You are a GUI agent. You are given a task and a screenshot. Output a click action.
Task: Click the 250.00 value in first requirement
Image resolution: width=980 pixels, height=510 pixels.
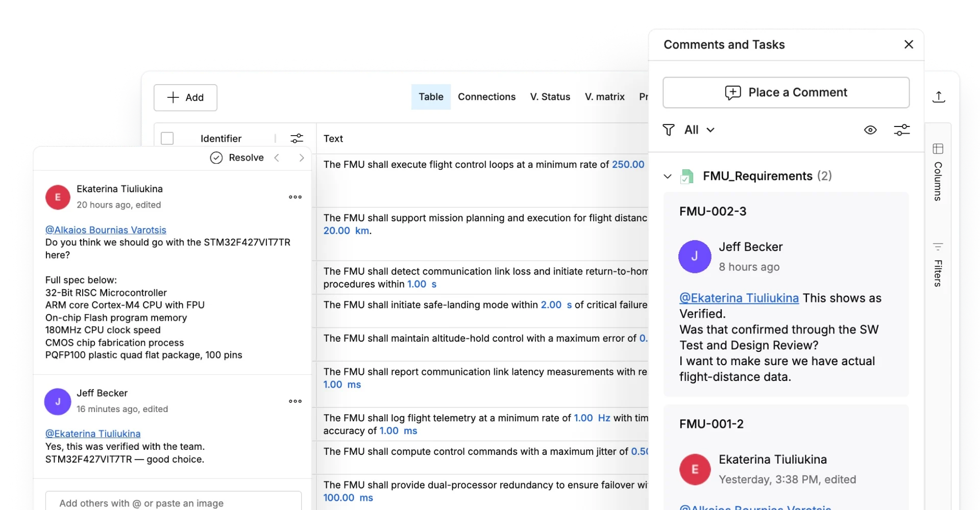628,164
